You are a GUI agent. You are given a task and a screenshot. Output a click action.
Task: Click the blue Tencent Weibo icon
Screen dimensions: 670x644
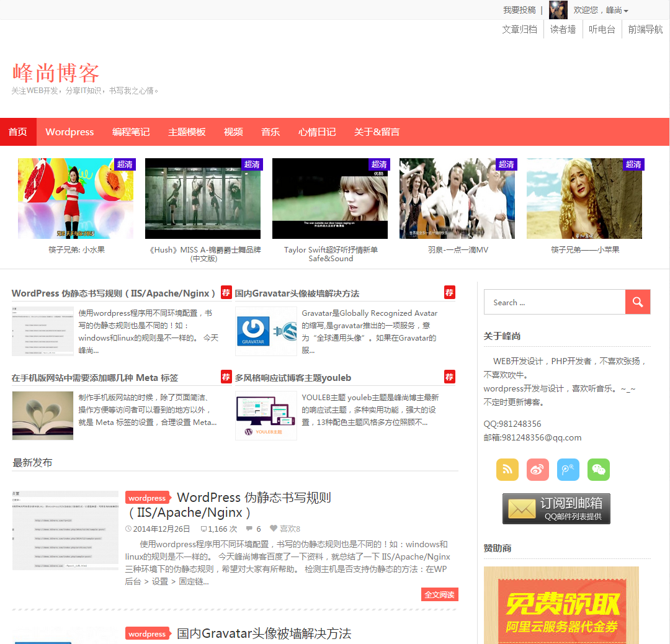tap(568, 470)
